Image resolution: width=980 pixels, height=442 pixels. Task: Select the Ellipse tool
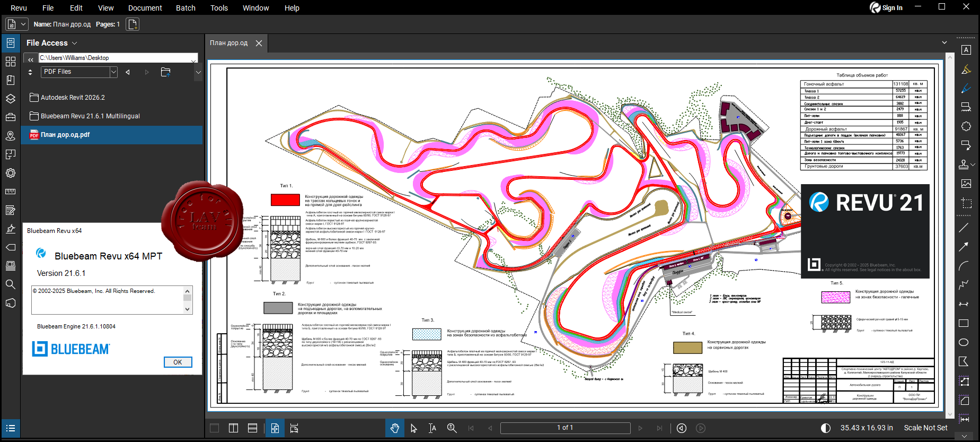(x=964, y=342)
